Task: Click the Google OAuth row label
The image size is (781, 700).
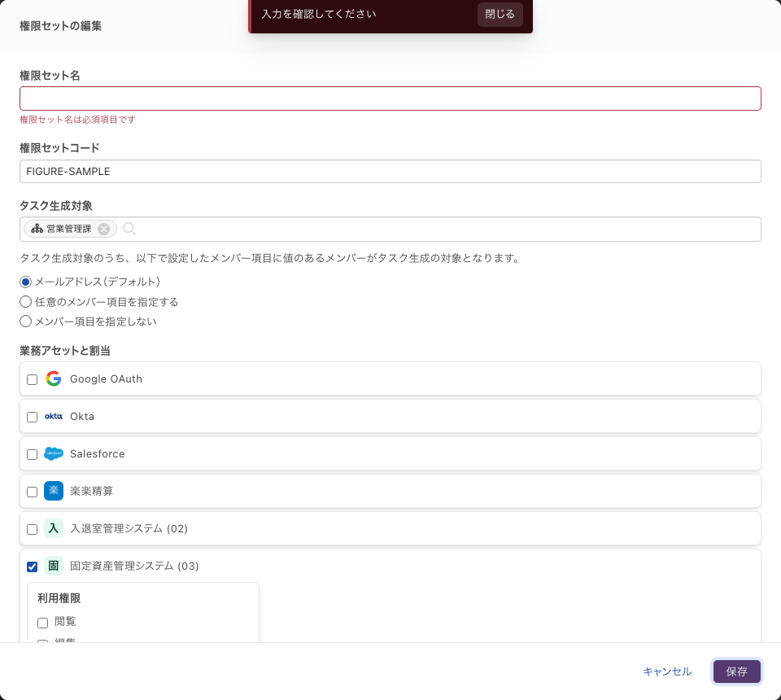Action: click(106, 379)
